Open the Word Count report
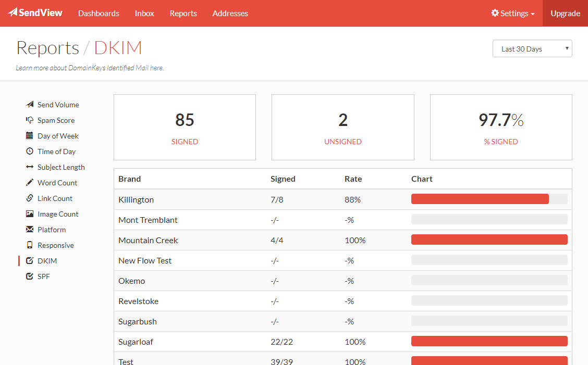588x365 pixels. (x=57, y=182)
